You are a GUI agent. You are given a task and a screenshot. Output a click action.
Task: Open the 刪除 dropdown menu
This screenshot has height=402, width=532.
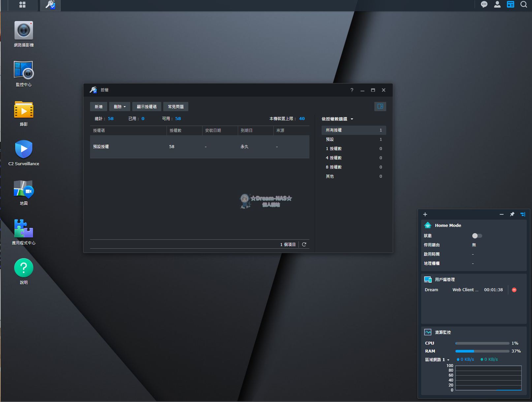(119, 106)
